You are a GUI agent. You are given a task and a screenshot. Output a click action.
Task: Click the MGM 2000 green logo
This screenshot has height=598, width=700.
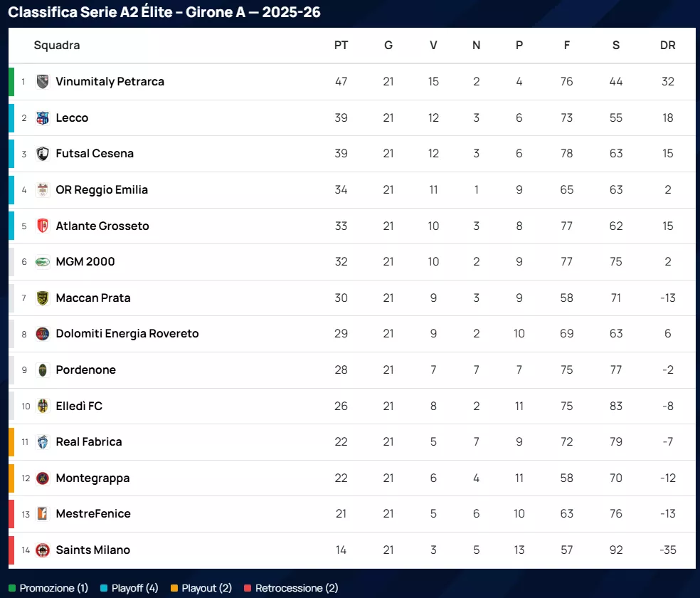(43, 262)
